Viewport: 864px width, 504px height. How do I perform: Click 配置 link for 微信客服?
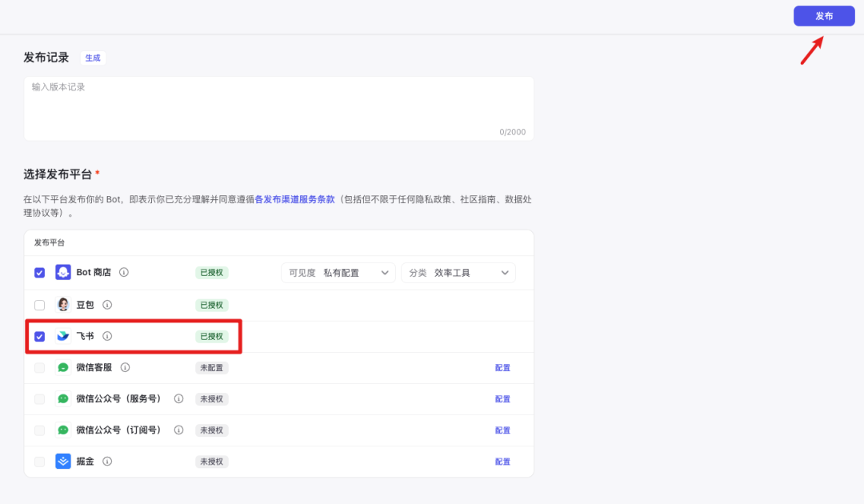tap(502, 368)
